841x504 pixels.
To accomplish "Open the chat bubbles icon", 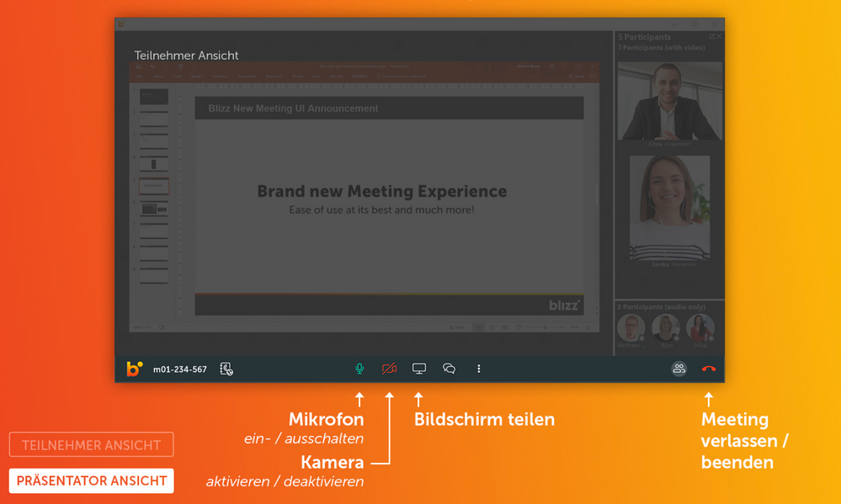I will 449,369.
